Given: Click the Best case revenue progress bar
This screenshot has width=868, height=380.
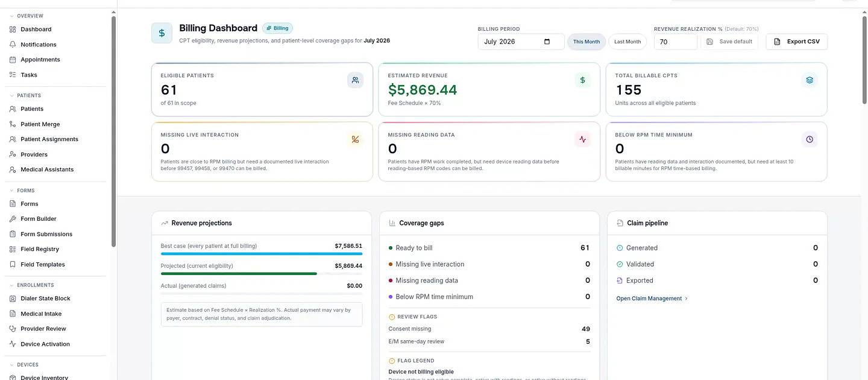Looking at the screenshot, I should [x=262, y=254].
